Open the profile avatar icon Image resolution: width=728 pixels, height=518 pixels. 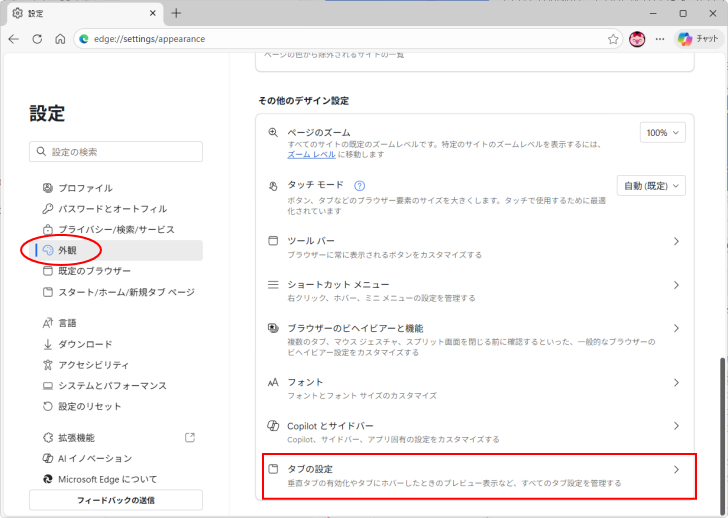[x=637, y=39]
